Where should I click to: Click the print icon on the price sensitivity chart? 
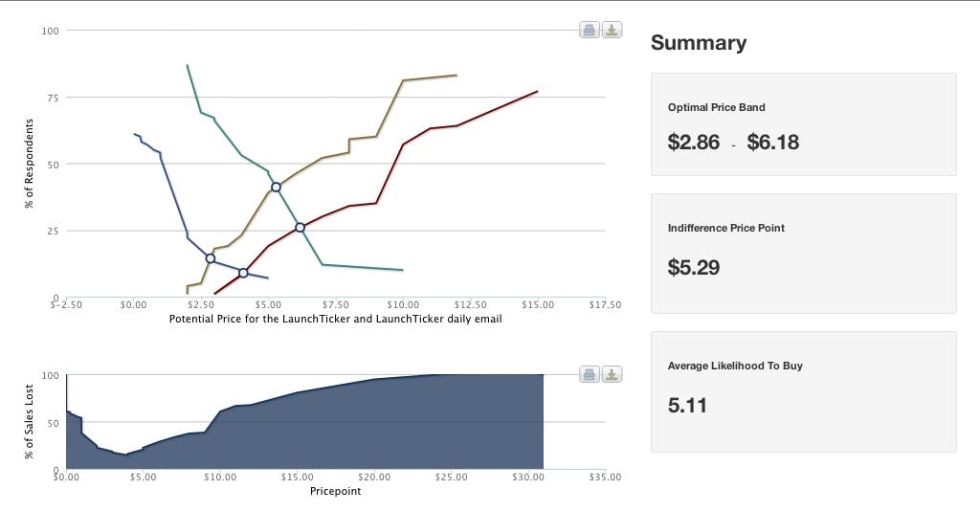pos(590,30)
